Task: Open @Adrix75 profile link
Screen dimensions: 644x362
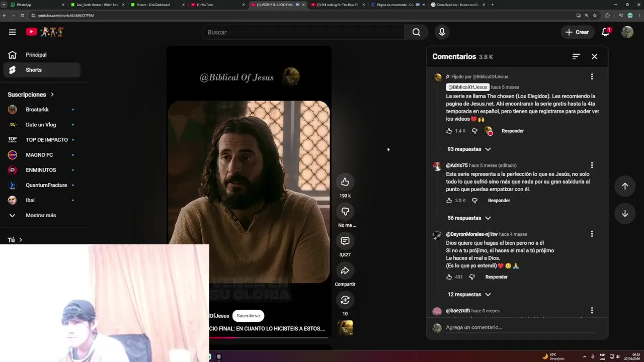Action: coord(456,165)
